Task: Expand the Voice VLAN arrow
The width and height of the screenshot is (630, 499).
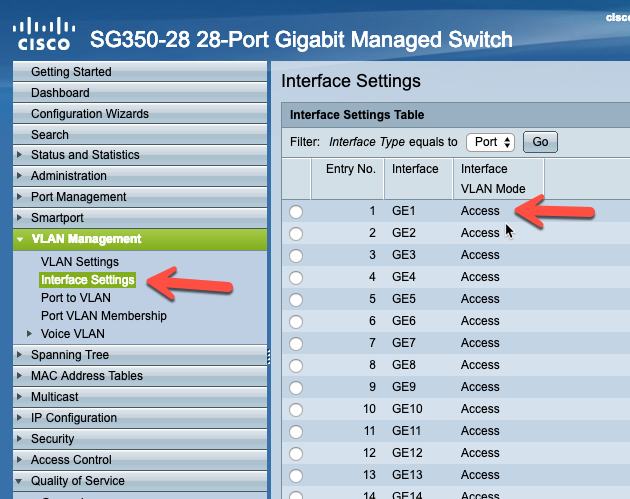Action: [29, 333]
